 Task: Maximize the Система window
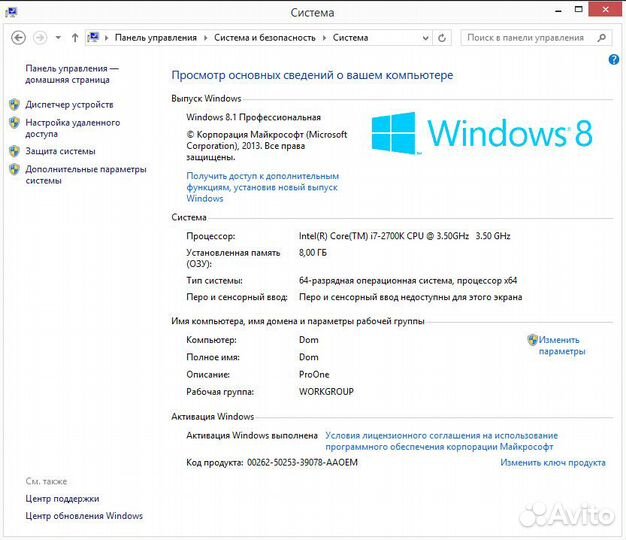(x=578, y=10)
